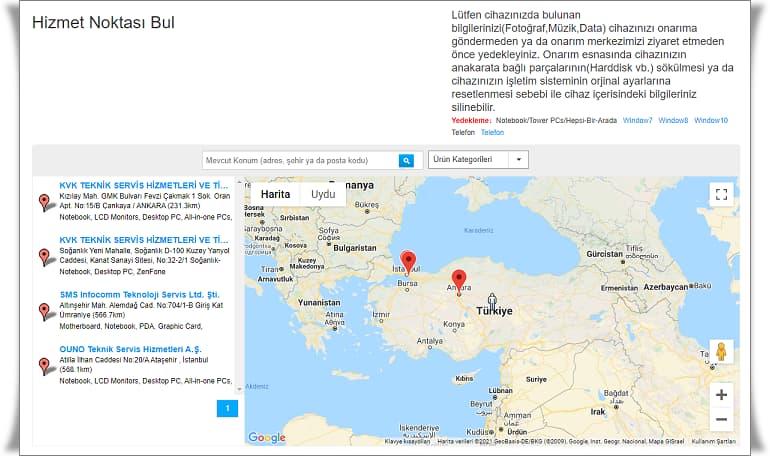Open KVK Teknik Servis Ankara listing title
Screen dimensions: 770x456
(x=144, y=185)
